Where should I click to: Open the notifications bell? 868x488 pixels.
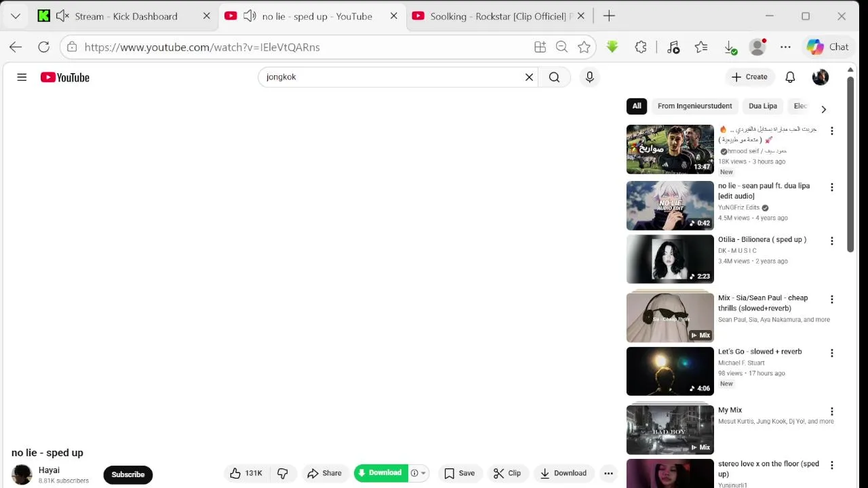coord(790,77)
